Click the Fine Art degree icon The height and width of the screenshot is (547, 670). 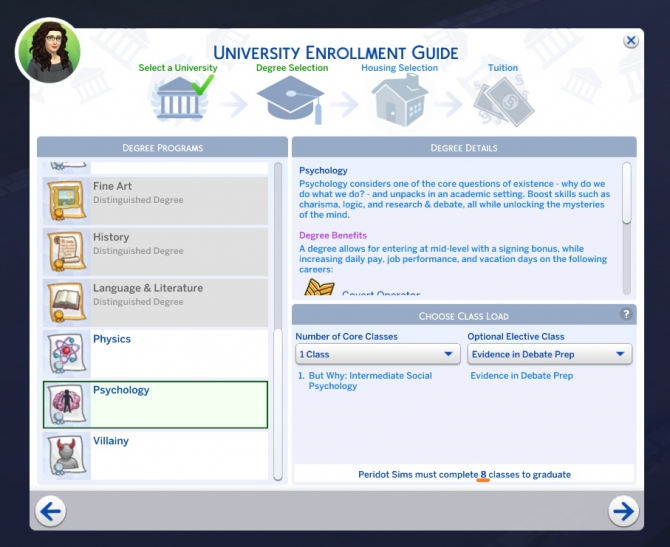[x=66, y=201]
